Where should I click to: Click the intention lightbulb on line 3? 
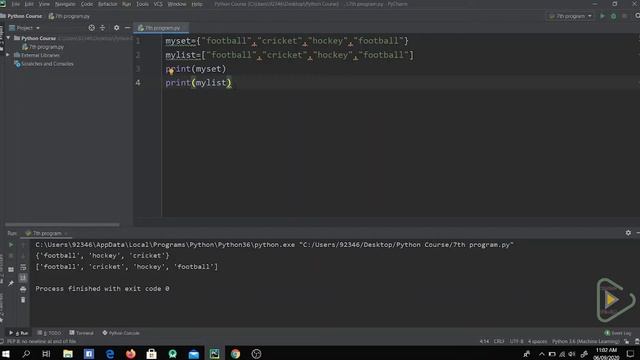pos(171,71)
